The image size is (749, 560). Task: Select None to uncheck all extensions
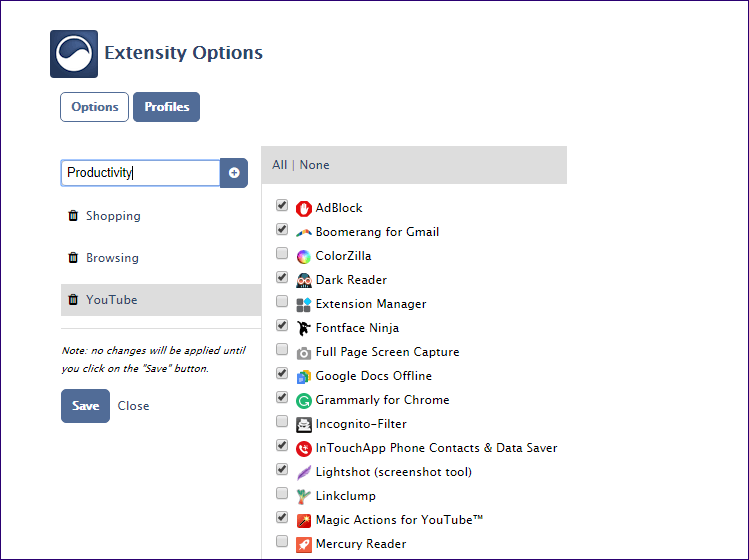[314, 165]
